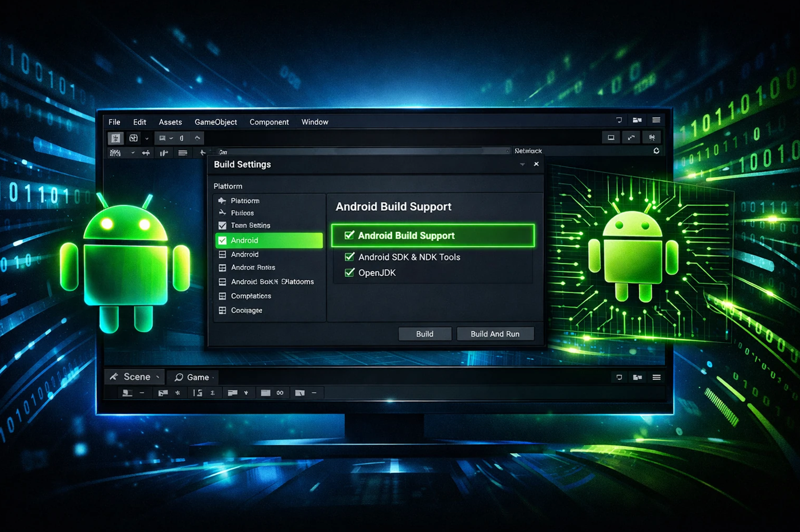Open the Assets menu
This screenshot has height=532, width=800.
tap(170, 122)
